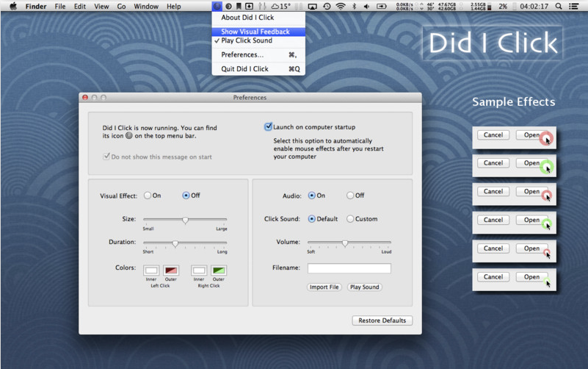Choose Quit Did I Click
Viewport: 588px width, 369px height.
click(x=258, y=69)
